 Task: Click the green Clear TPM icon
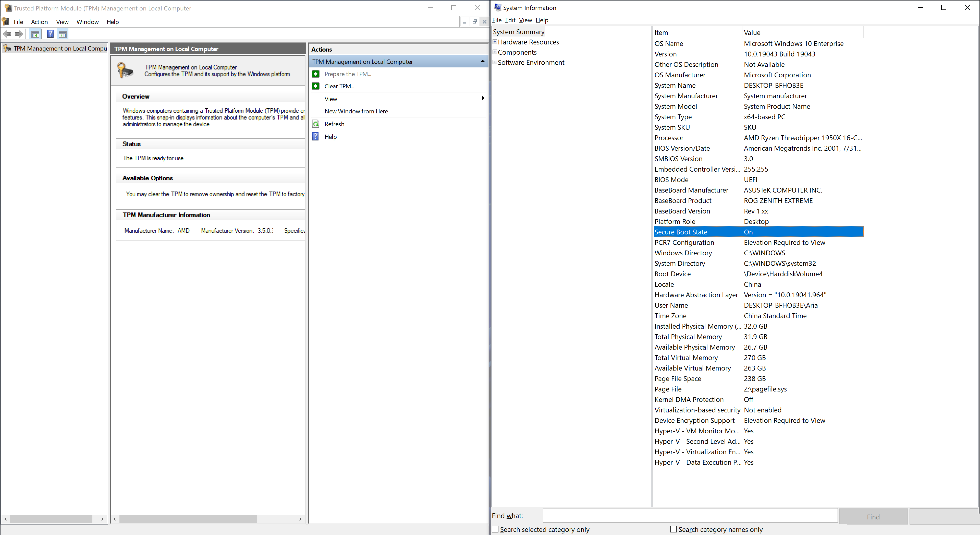coord(316,86)
